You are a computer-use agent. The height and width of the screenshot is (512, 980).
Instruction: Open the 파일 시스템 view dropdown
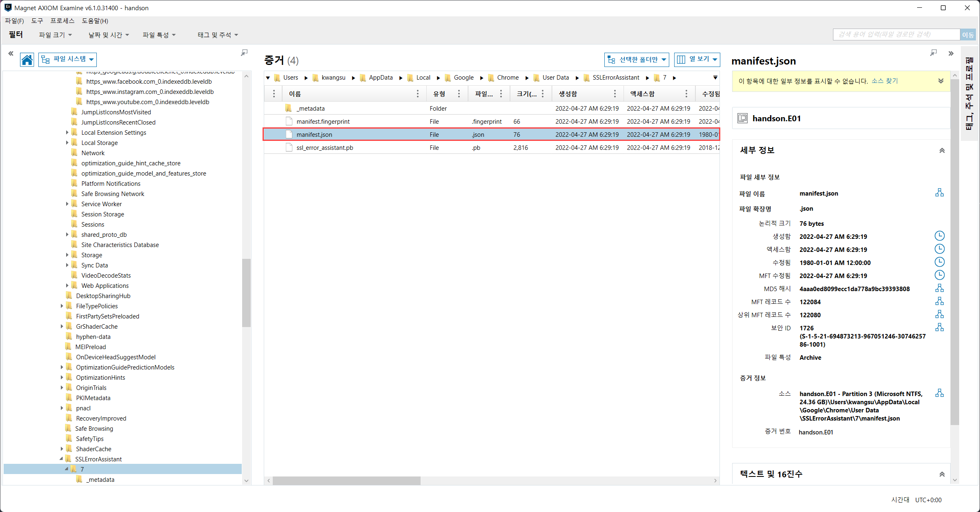tap(68, 59)
